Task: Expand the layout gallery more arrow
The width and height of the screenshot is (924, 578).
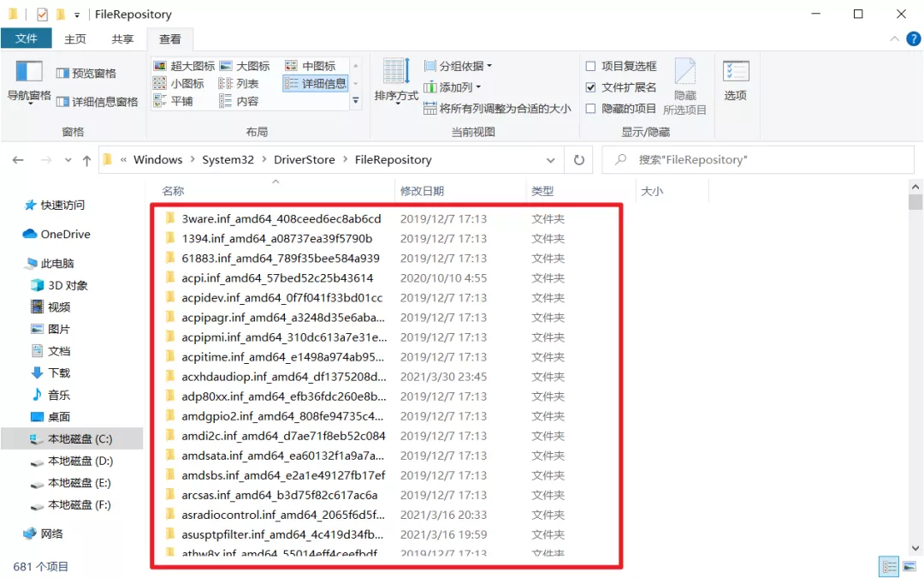Action: pyautogui.click(x=356, y=101)
